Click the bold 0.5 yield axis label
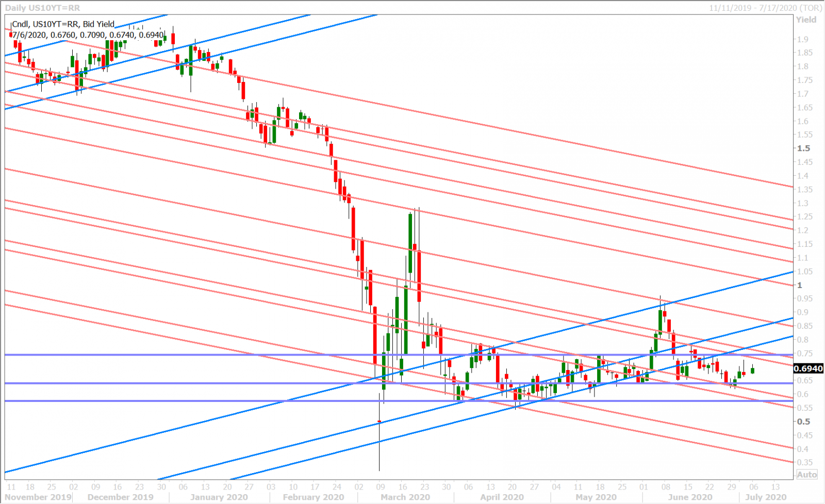Viewport: 825px width, 504px height. (803, 422)
